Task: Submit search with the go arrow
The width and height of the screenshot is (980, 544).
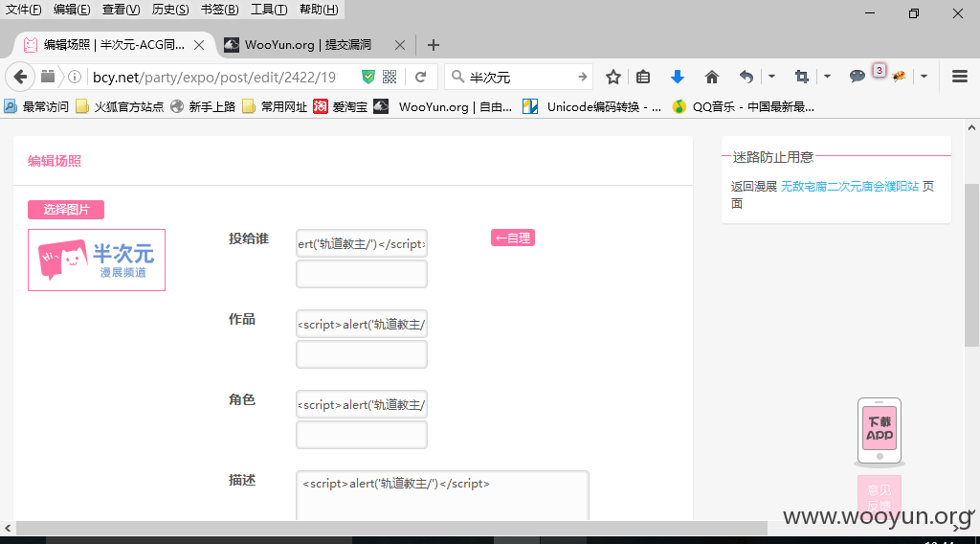Action: point(583,77)
